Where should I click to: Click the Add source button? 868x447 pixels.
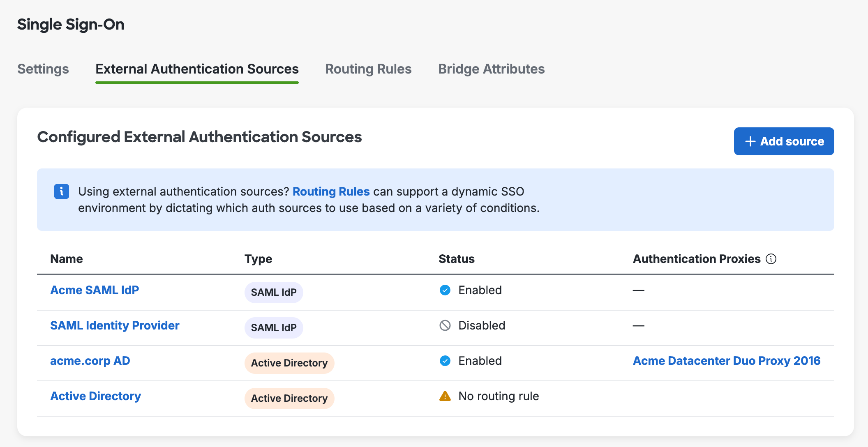[784, 141]
